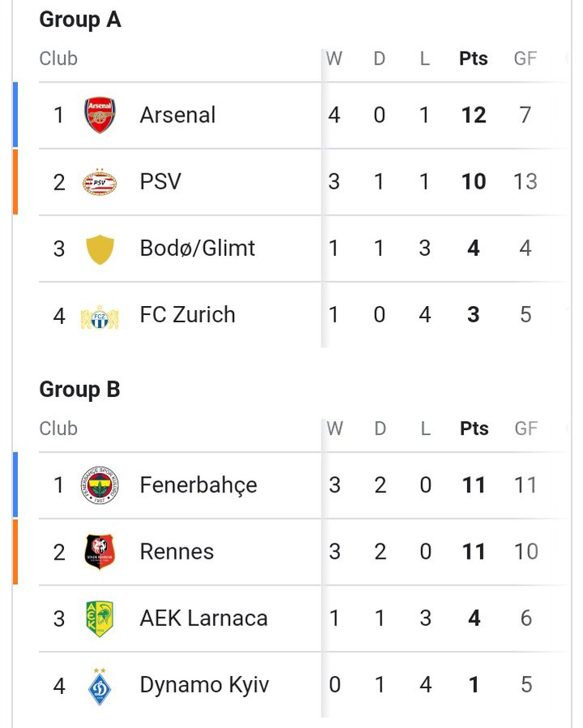583x728 pixels.
Task: Click PSV's 10 points value
Action: [x=474, y=181]
